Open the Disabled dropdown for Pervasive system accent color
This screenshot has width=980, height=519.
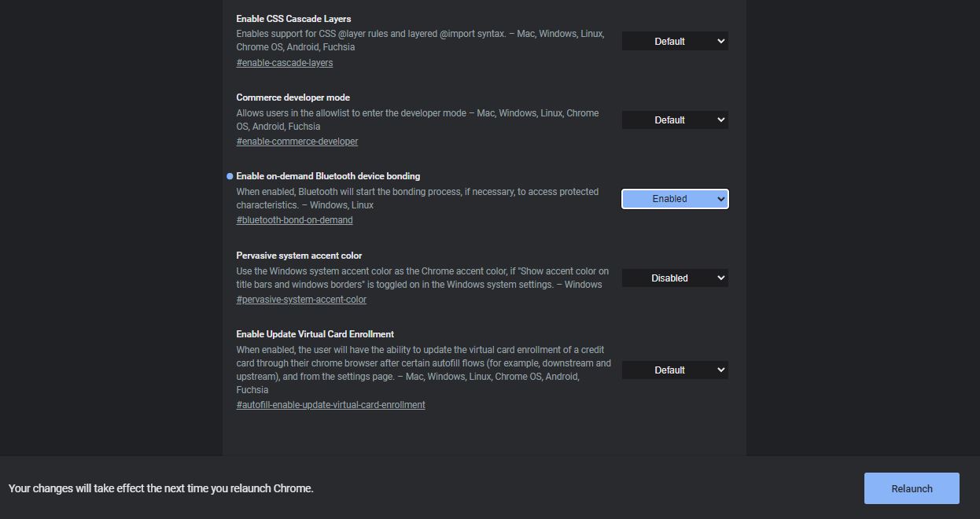[675, 278]
